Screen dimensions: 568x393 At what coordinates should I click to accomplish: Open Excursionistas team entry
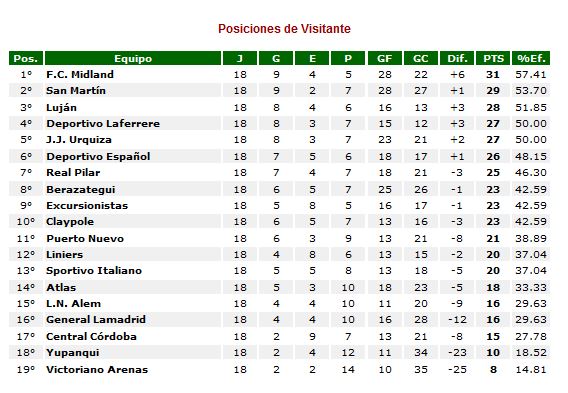(x=87, y=205)
